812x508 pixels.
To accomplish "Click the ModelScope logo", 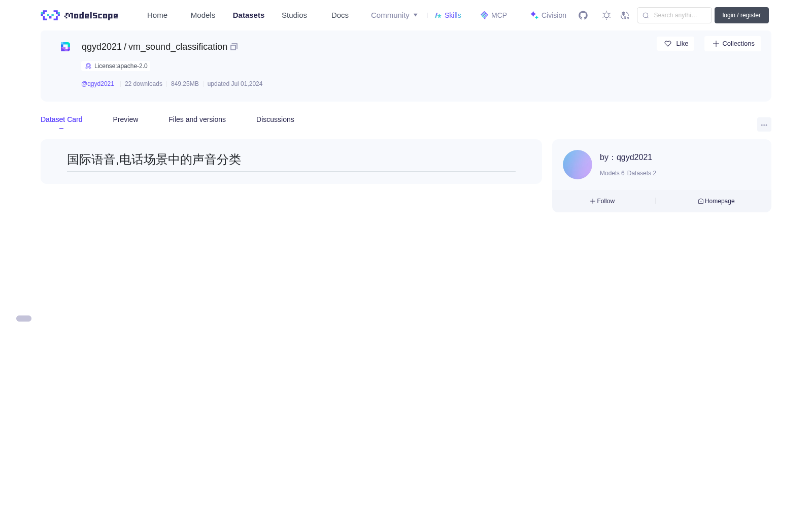I will click(x=80, y=15).
